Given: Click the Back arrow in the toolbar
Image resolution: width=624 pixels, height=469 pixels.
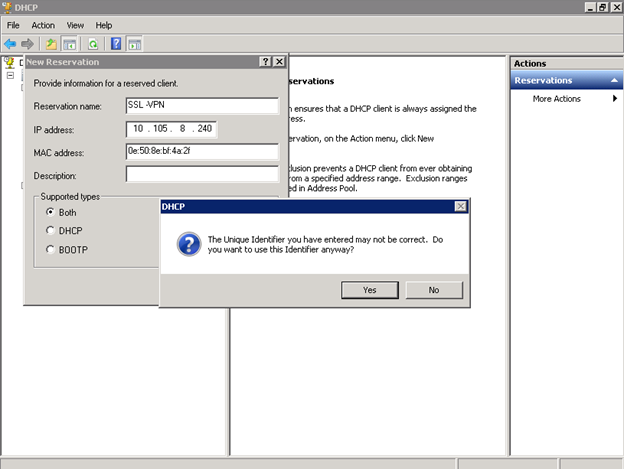Looking at the screenshot, I should (x=10, y=44).
